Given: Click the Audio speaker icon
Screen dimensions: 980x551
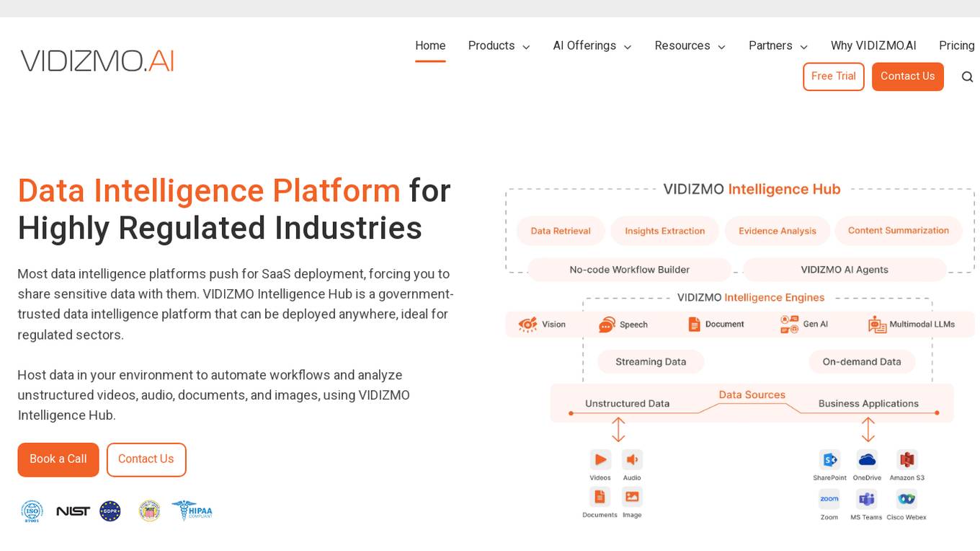Looking at the screenshot, I should tap(632, 459).
